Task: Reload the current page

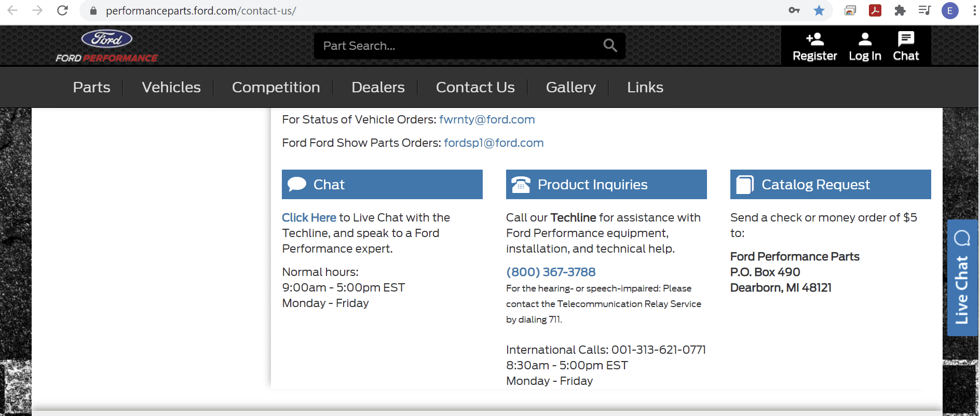Action: pos(62,10)
